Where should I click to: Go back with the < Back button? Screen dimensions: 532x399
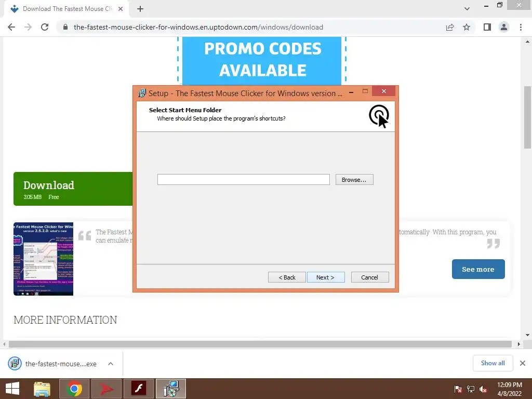click(287, 277)
